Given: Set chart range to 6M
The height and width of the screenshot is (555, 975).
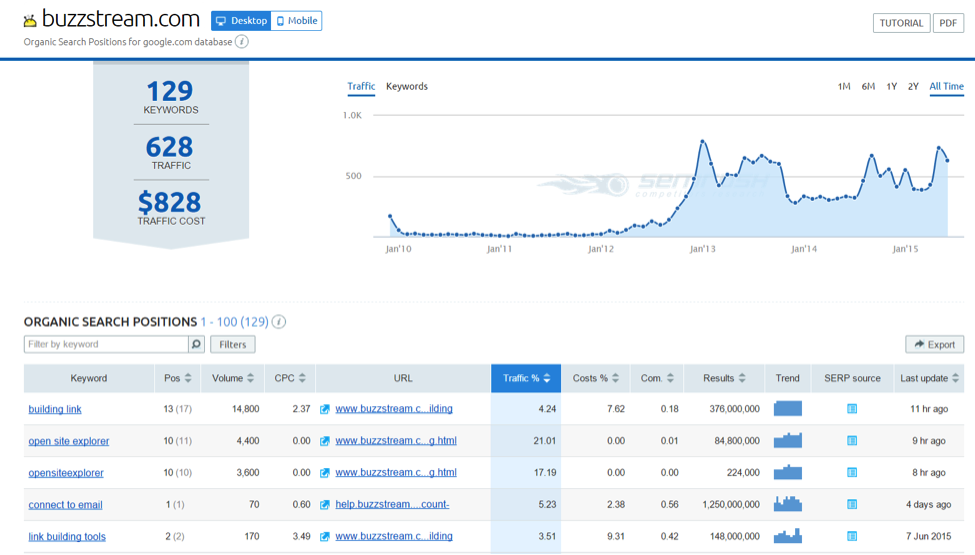Looking at the screenshot, I should (x=868, y=86).
